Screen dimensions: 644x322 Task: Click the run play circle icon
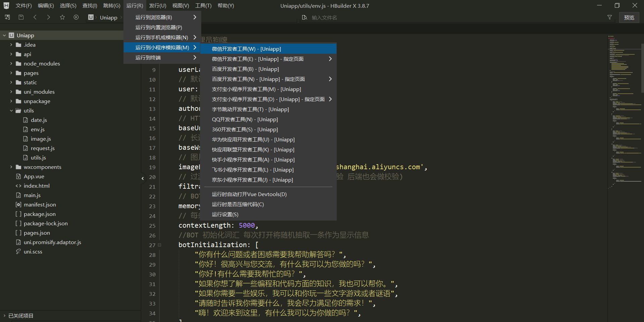click(x=76, y=17)
